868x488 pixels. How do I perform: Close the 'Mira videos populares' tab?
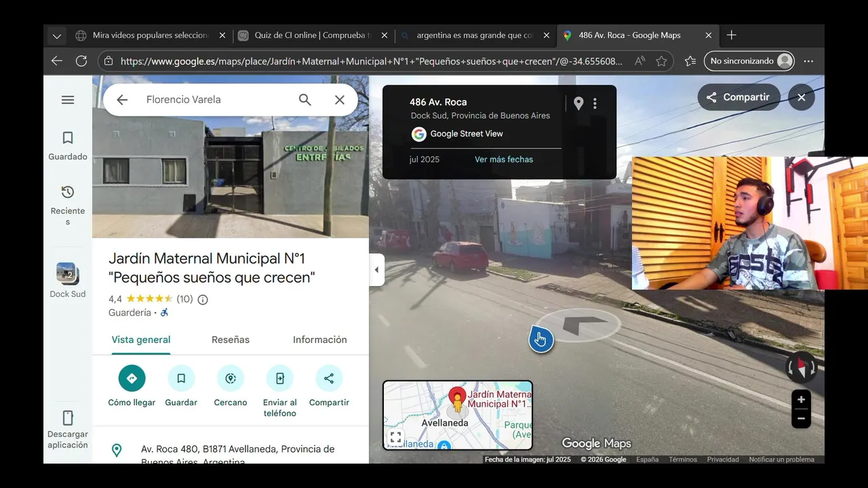pyautogui.click(x=222, y=35)
